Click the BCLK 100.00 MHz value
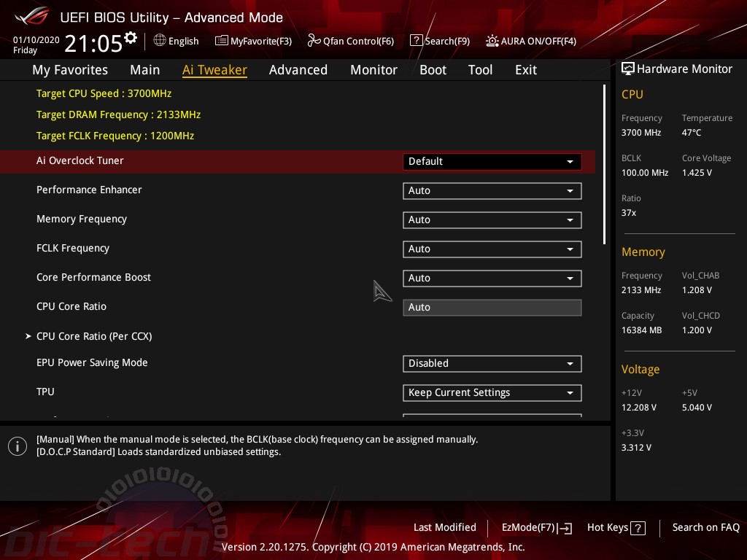747x560 pixels. (x=645, y=173)
